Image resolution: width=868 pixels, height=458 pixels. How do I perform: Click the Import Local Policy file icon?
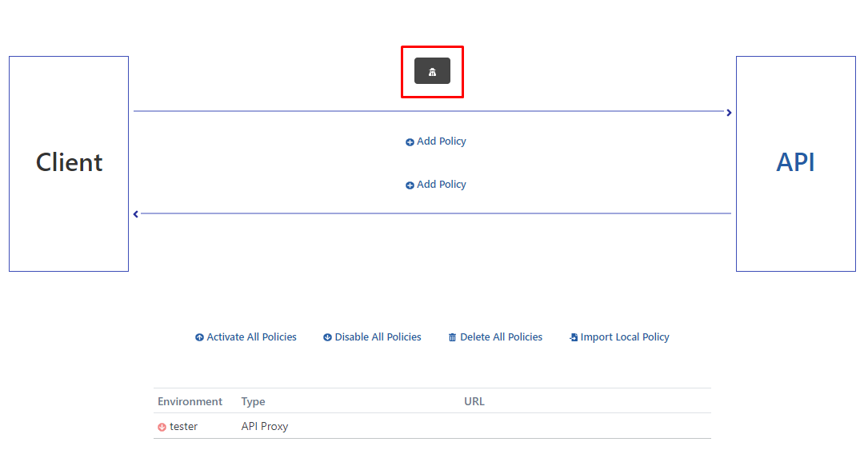tap(574, 338)
